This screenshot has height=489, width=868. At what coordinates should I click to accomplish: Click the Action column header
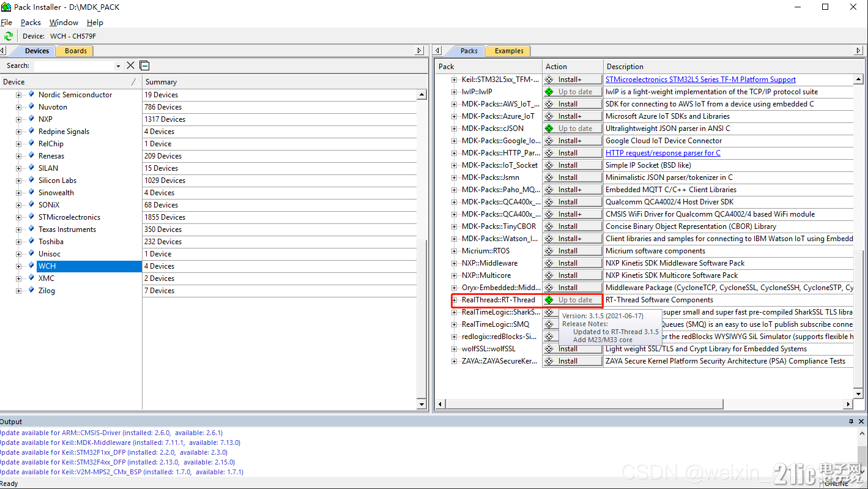[573, 66]
